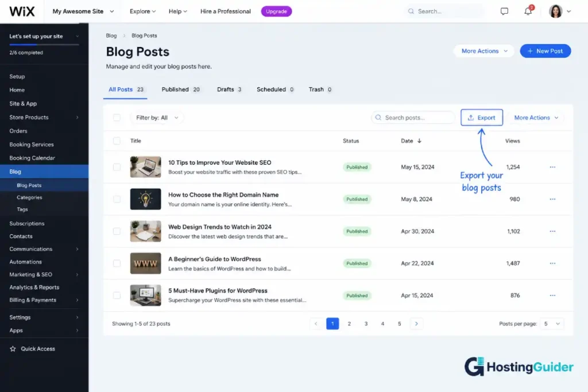Expand Store Products in sidebar
This screenshot has height=392, width=588.
coord(78,117)
